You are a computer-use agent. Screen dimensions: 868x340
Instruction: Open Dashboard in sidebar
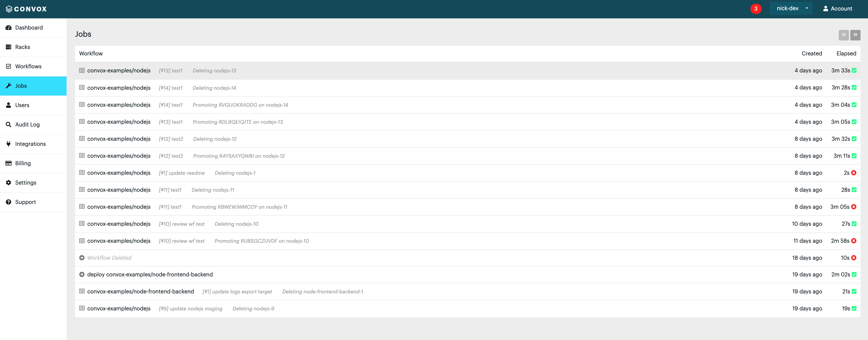[33, 28]
